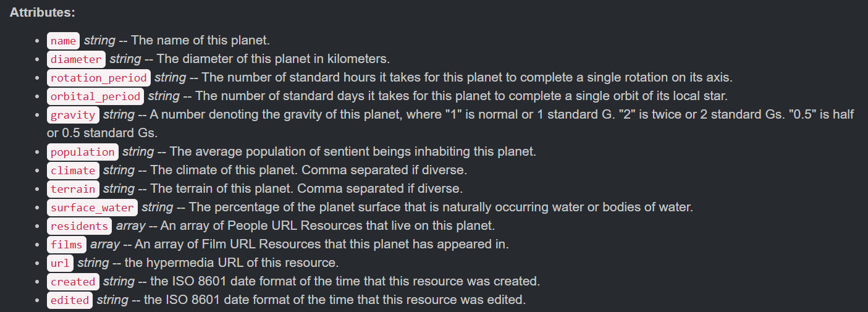Image resolution: width=868 pixels, height=312 pixels.
Task: Select the "gravity" attribute tag
Action: 73,115
